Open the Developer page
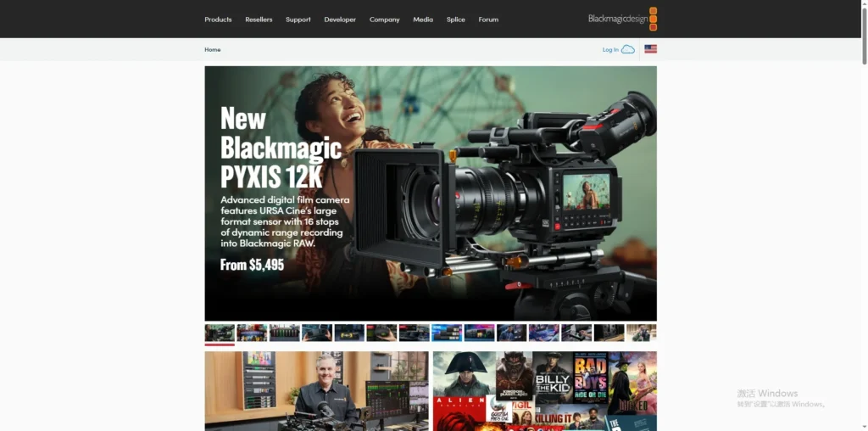Image resolution: width=868 pixels, height=431 pixels. (340, 20)
